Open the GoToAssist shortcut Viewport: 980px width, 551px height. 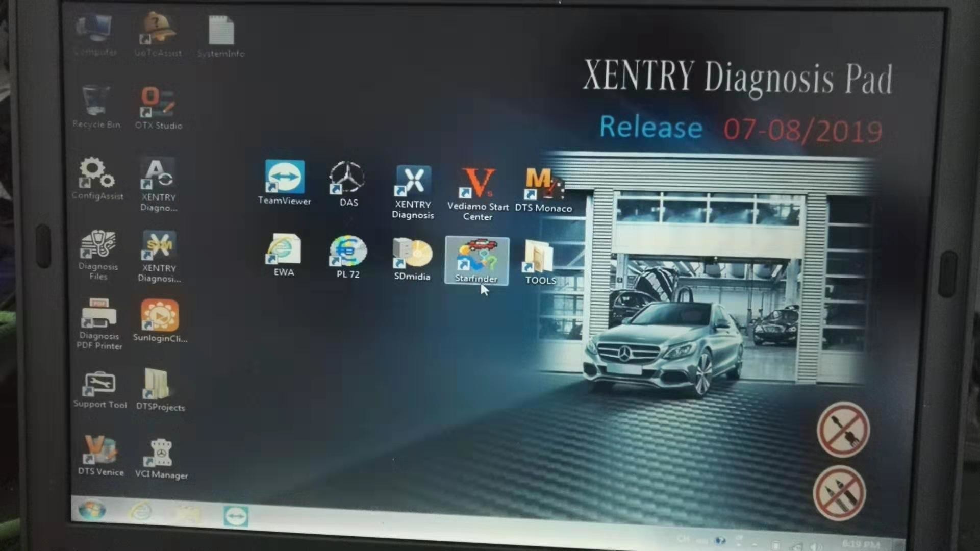(158, 34)
